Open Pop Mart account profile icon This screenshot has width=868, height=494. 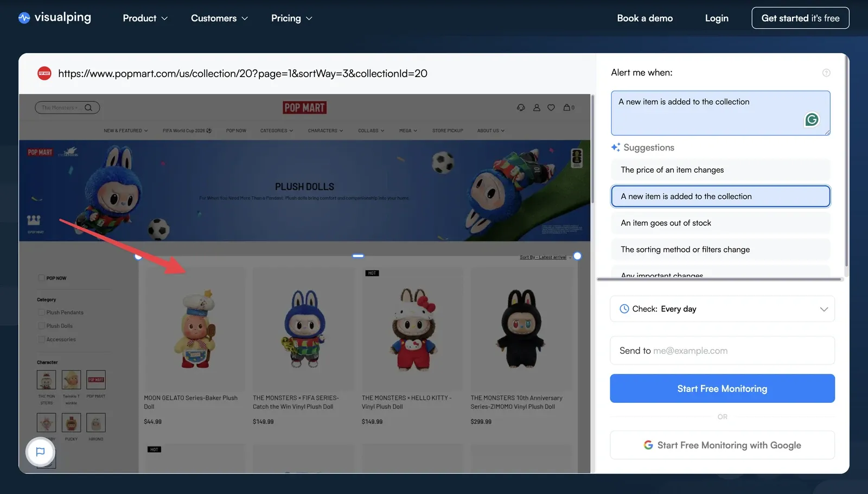(537, 107)
